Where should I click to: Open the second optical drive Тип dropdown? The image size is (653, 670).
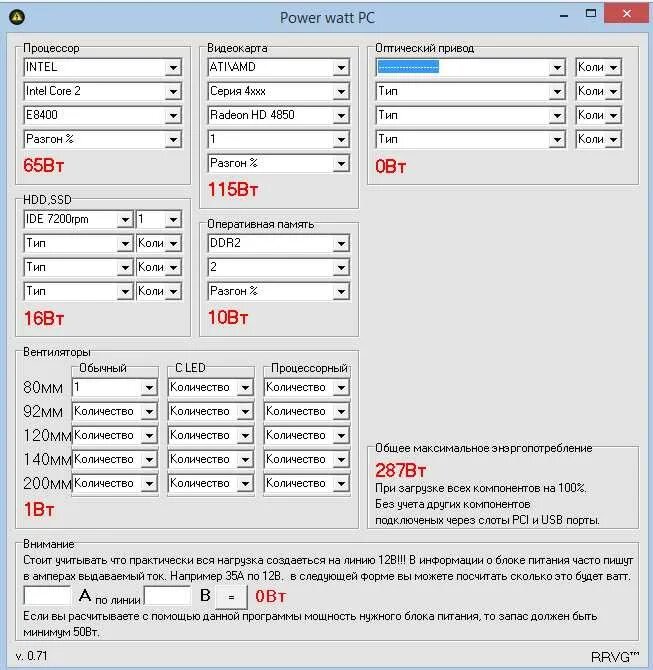[471, 91]
